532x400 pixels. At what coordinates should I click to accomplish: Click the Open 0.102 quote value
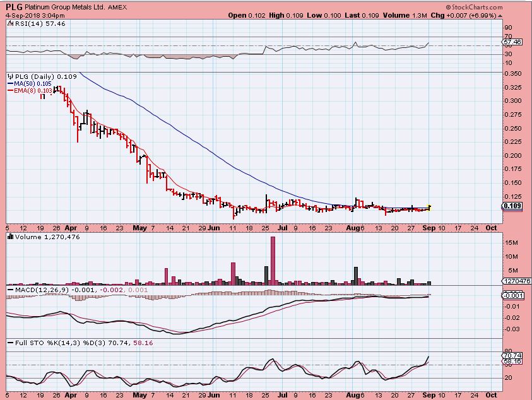coord(247,15)
